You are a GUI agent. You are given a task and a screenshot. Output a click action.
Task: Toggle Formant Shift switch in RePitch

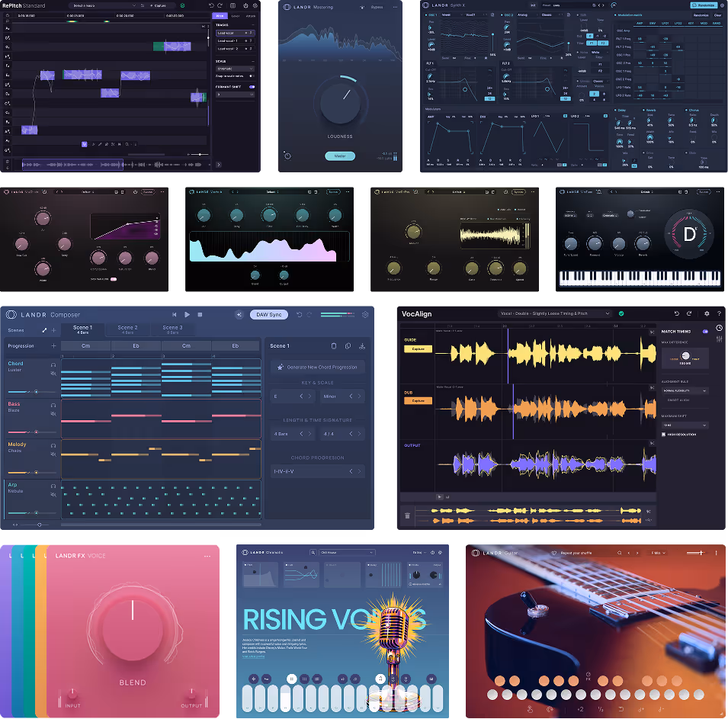tap(252, 87)
